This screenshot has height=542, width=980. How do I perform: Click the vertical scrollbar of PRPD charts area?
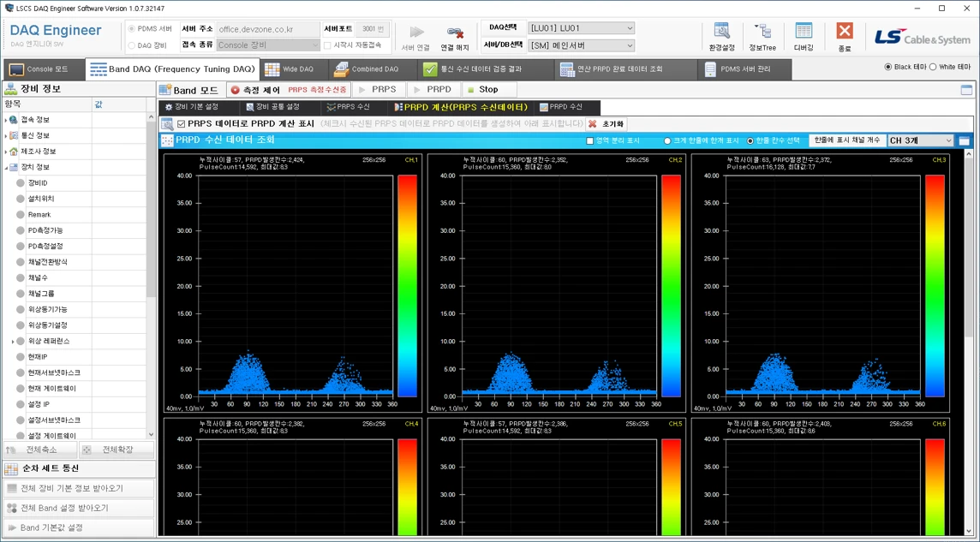pyautogui.click(x=970, y=342)
